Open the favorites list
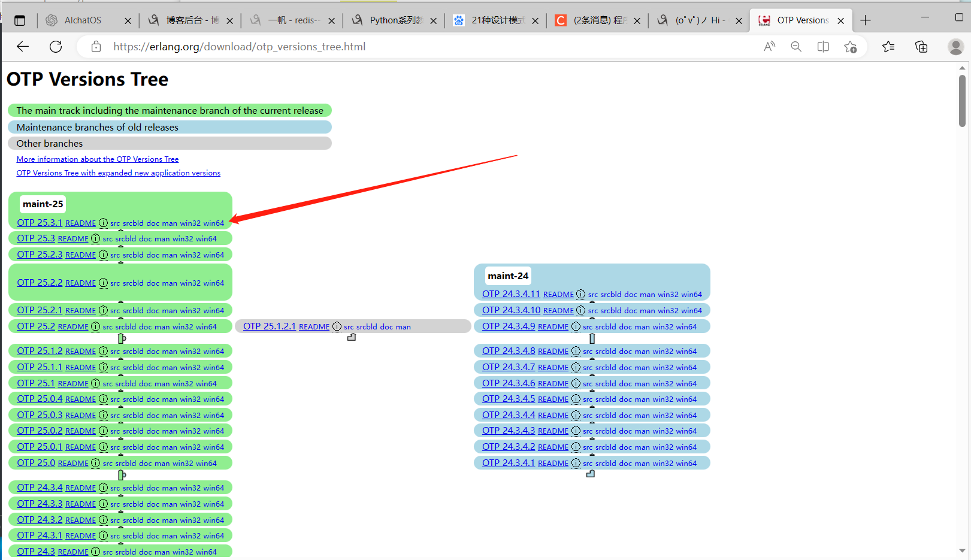The height and width of the screenshot is (560, 971). (x=888, y=47)
